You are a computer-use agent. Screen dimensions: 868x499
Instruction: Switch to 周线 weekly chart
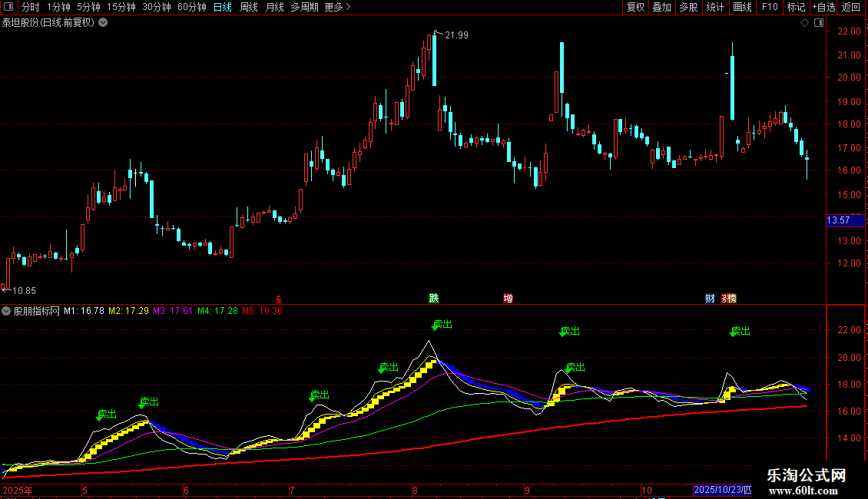[x=249, y=7]
